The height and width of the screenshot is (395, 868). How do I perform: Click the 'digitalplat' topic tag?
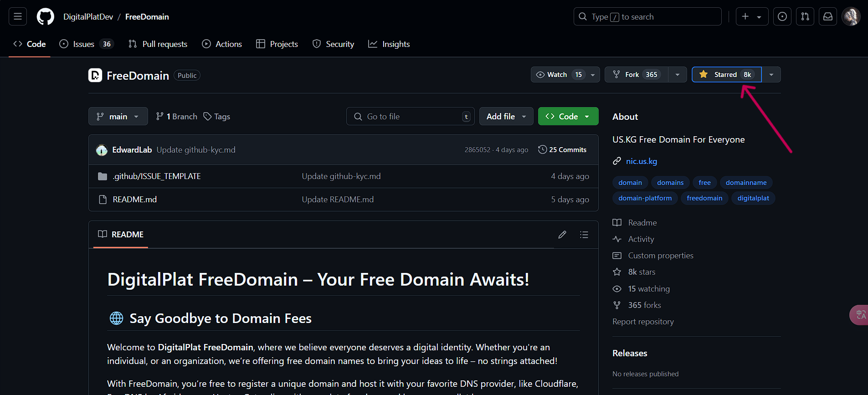(x=753, y=198)
